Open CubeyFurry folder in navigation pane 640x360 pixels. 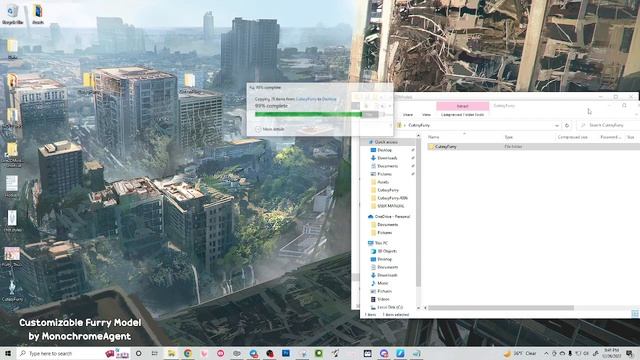tap(387, 190)
